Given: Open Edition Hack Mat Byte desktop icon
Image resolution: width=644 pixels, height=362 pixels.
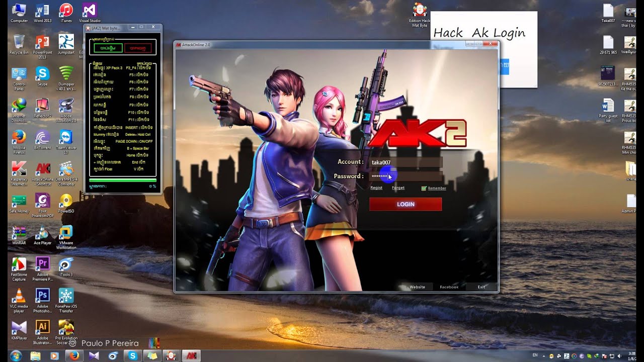Looking at the screenshot, I should 419,15.
